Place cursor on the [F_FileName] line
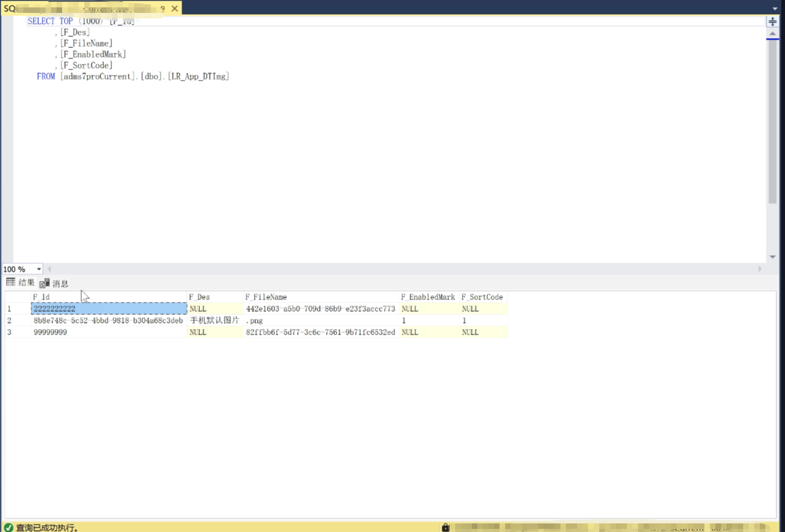 click(x=84, y=43)
